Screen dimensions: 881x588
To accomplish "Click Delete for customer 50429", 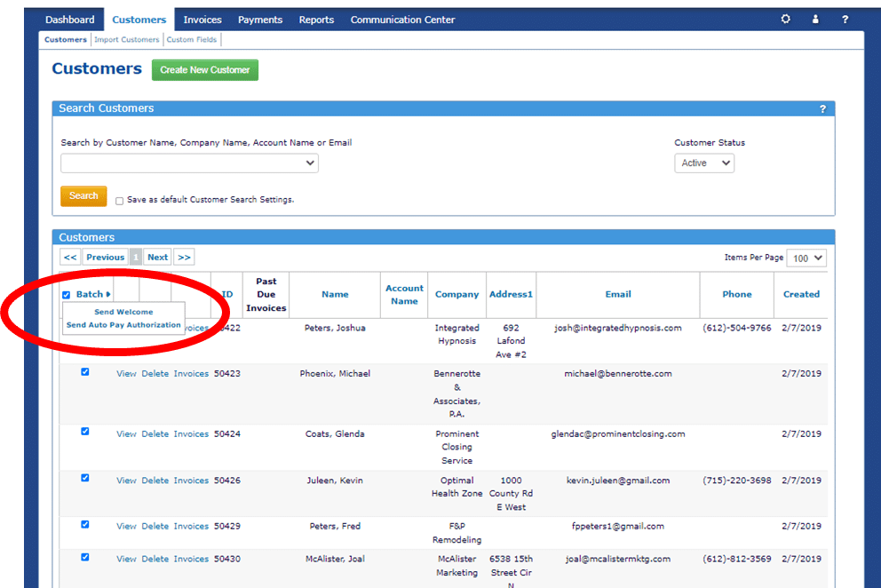I will point(155,526).
